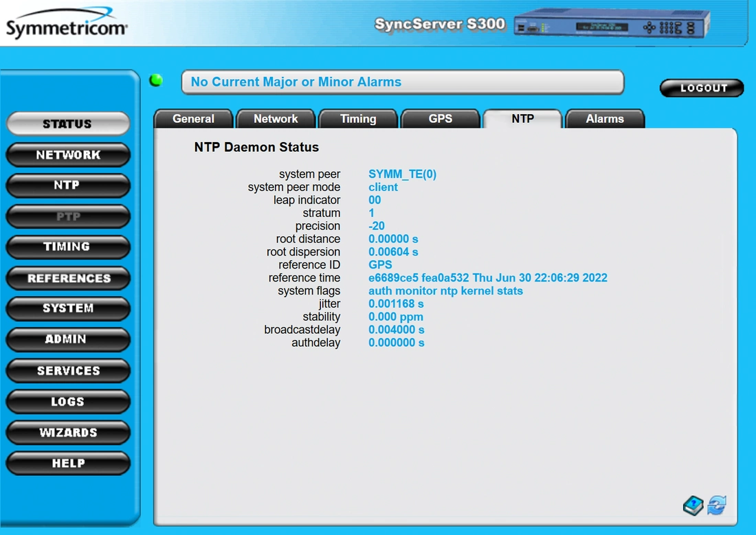Screen dimensions: 756x535
Task: Click the reference time value e6689ce5 fea0a532
Action: pos(419,278)
